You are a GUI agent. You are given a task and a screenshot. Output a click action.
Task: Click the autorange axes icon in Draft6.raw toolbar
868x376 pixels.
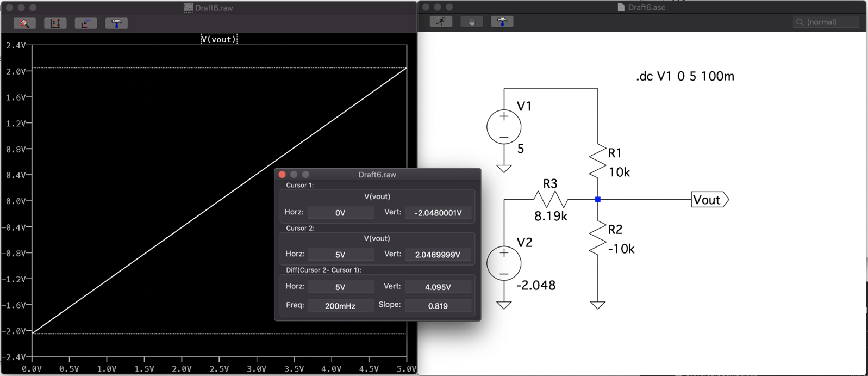[x=55, y=23]
